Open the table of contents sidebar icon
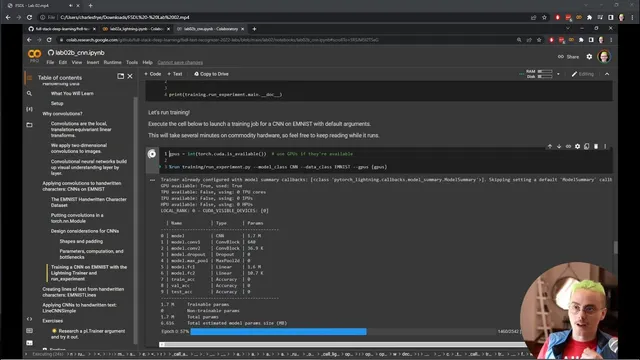The width and height of the screenshot is (640, 360). pos(29,78)
